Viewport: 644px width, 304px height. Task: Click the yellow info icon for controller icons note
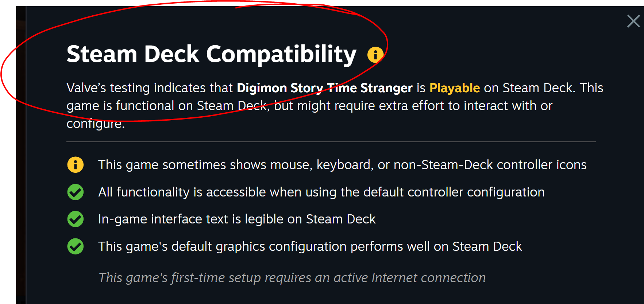[76, 165]
